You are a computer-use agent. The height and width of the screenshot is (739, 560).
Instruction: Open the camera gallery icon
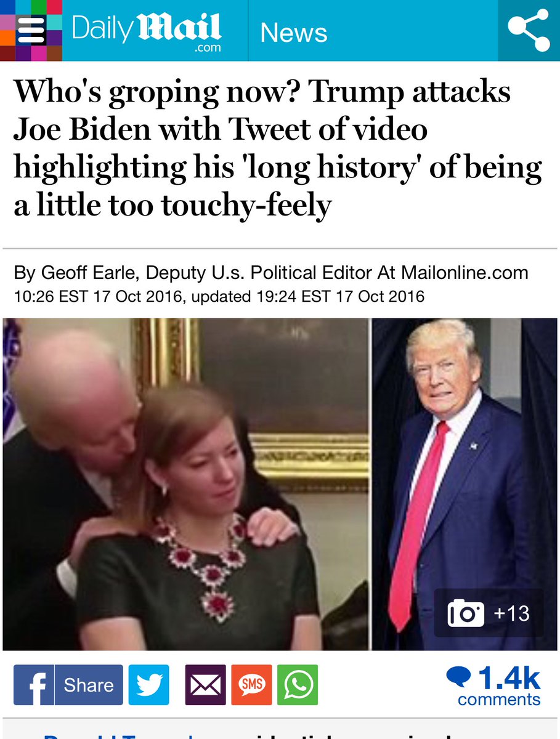(x=465, y=613)
